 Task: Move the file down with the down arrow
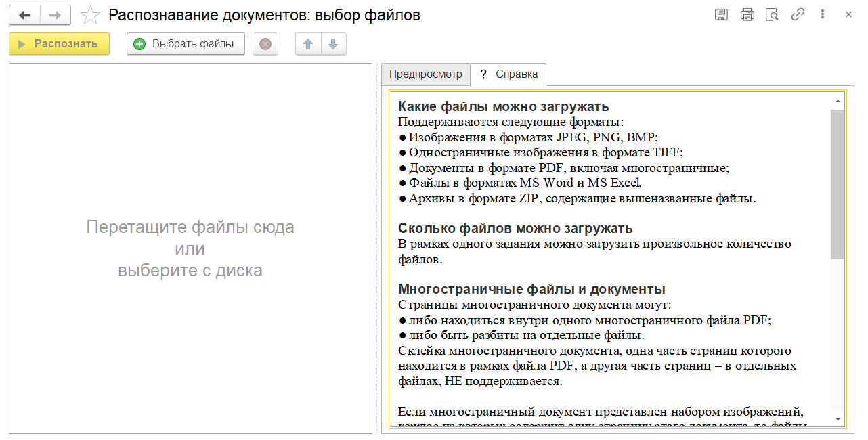[x=333, y=44]
